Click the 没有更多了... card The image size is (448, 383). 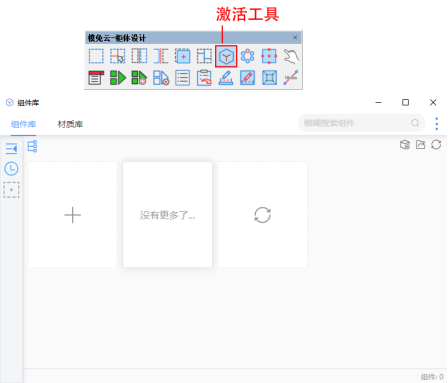tap(168, 215)
